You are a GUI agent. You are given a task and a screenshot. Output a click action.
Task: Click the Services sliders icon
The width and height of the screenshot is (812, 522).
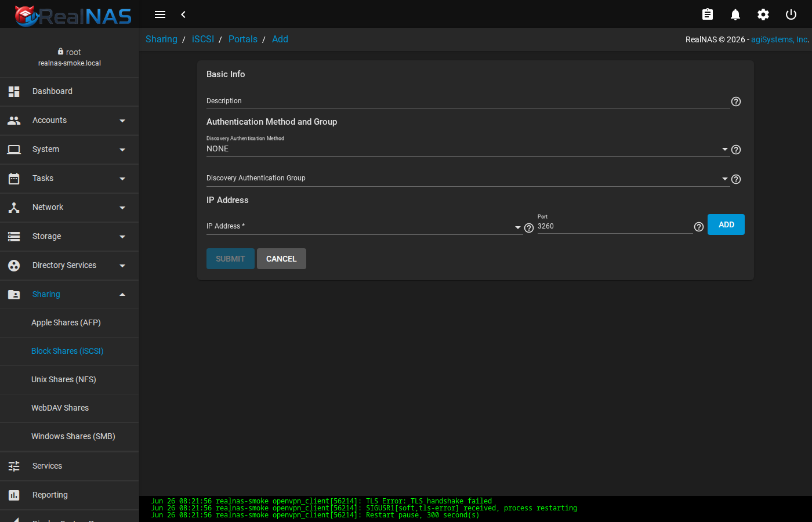pyautogui.click(x=14, y=466)
